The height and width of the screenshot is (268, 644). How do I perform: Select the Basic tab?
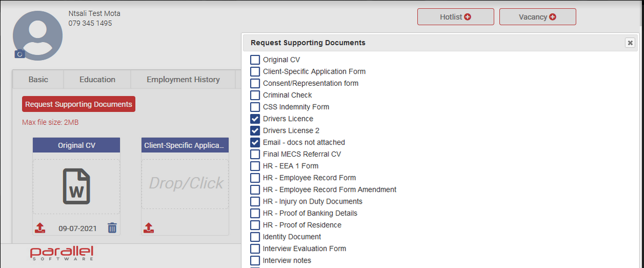coord(38,79)
